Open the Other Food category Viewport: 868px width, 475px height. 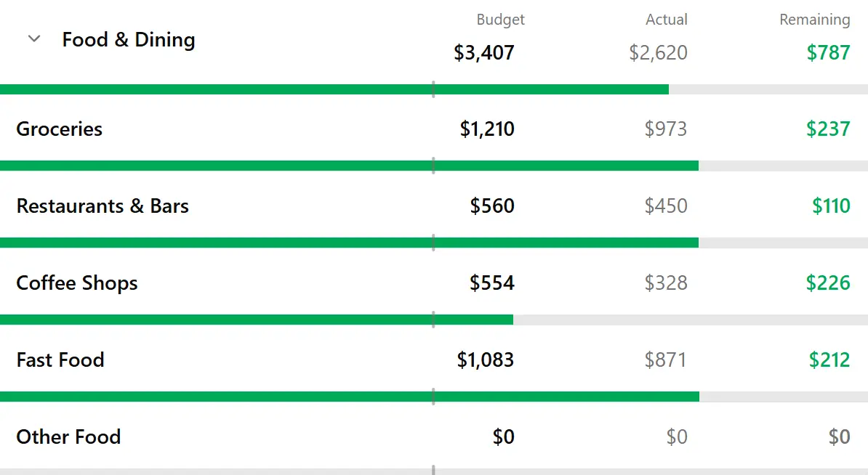tap(68, 437)
